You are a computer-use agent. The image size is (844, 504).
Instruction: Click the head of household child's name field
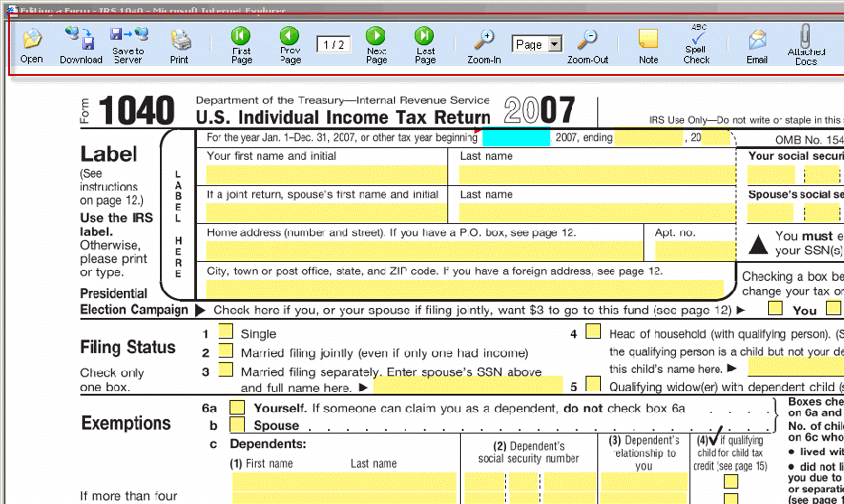(796, 368)
